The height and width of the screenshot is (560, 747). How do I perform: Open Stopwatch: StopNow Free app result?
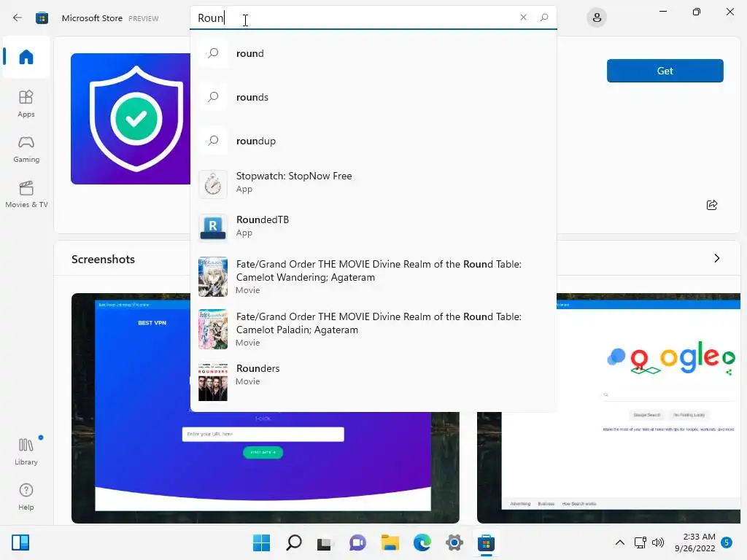click(373, 183)
